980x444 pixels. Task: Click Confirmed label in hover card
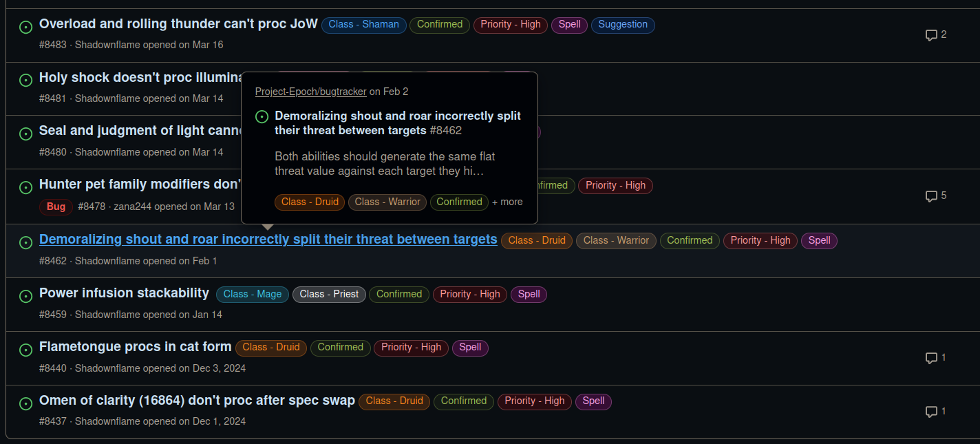pyautogui.click(x=459, y=202)
